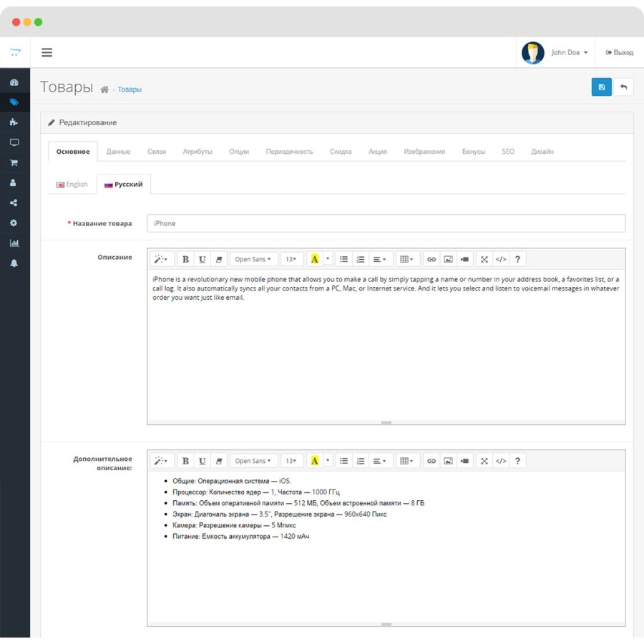Open the catalog tags icon in sidebar

(14, 102)
